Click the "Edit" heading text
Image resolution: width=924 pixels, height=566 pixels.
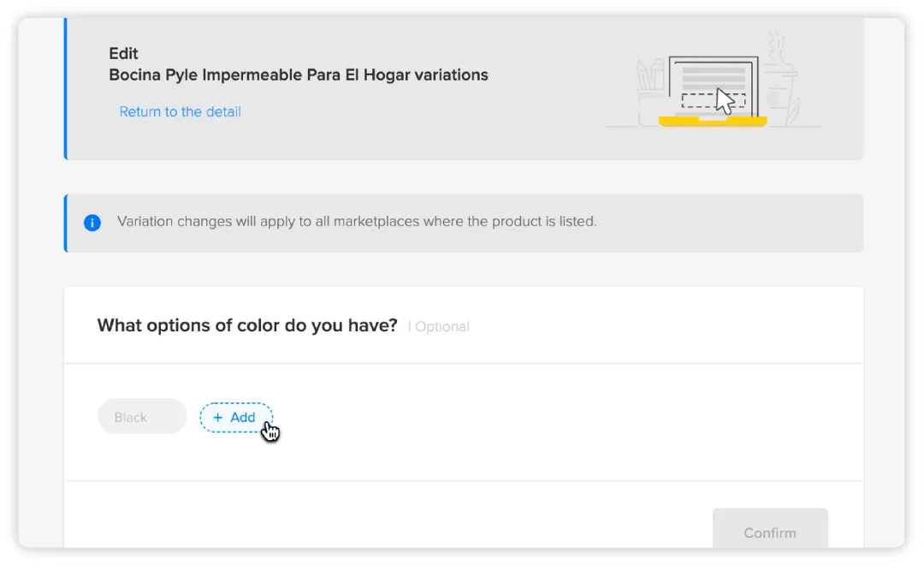(123, 53)
